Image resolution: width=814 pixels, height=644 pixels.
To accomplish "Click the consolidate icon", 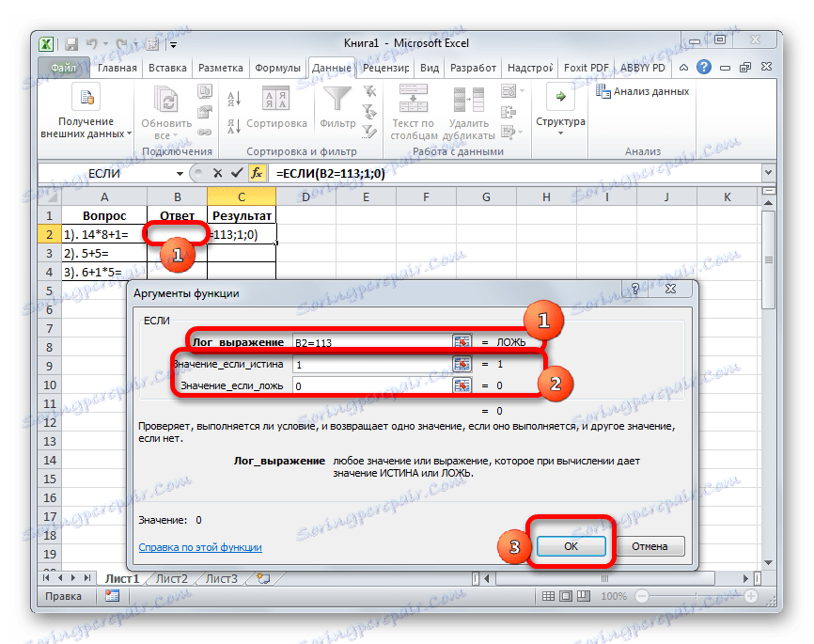I will (x=509, y=112).
